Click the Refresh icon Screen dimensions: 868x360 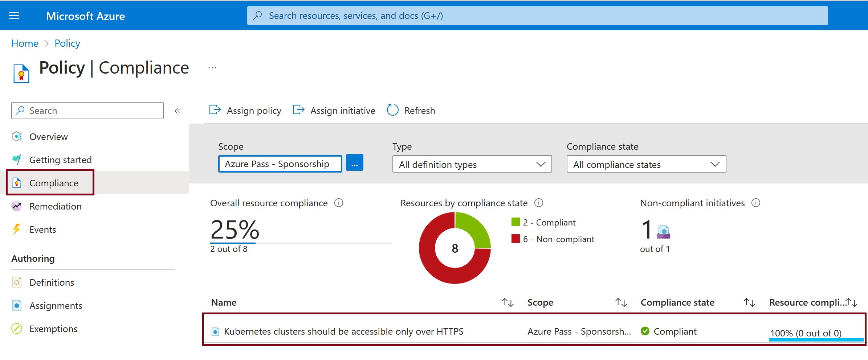pyautogui.click(x=392, y=110)
